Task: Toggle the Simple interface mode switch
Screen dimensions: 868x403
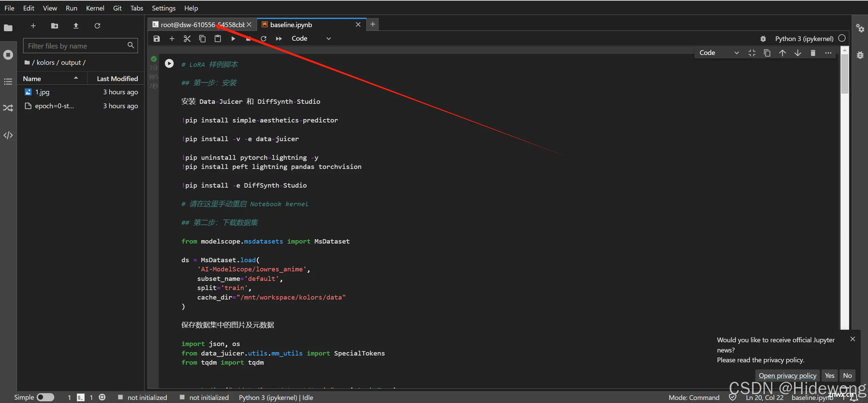Action: pos(45,397)
